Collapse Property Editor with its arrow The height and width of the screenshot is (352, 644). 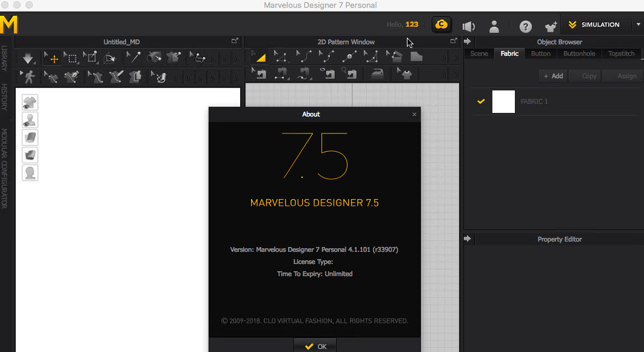468,239
